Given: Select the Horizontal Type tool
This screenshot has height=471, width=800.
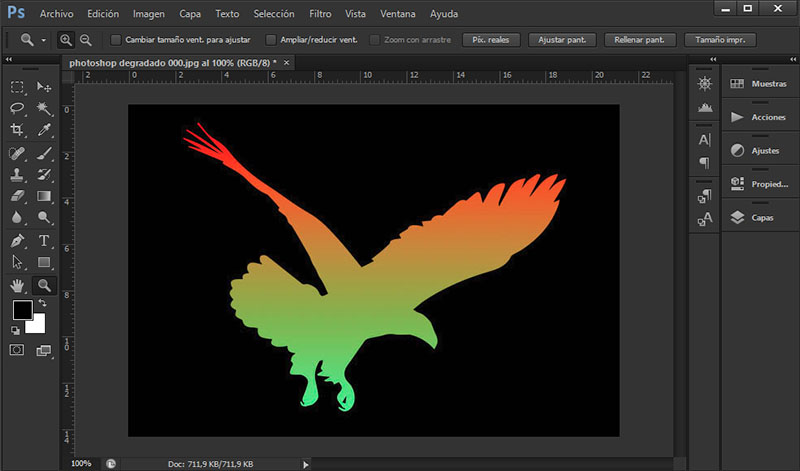Looking at the screenshot, I should [x=44, y=241].
